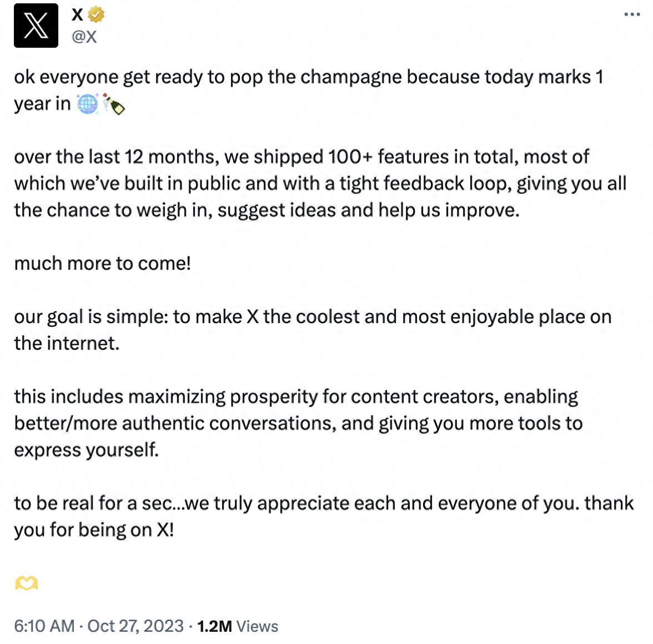Click the Oct 27, 2023 date
The image size is (653, 644).
(x=135, y=626)
